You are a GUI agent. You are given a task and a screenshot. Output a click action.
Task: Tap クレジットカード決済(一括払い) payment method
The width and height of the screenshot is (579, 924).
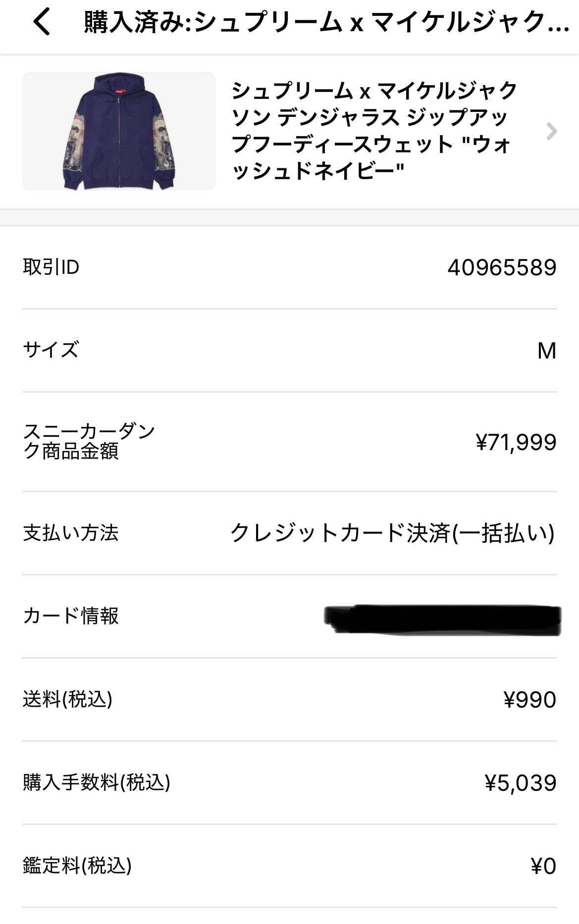pos(392,533)
